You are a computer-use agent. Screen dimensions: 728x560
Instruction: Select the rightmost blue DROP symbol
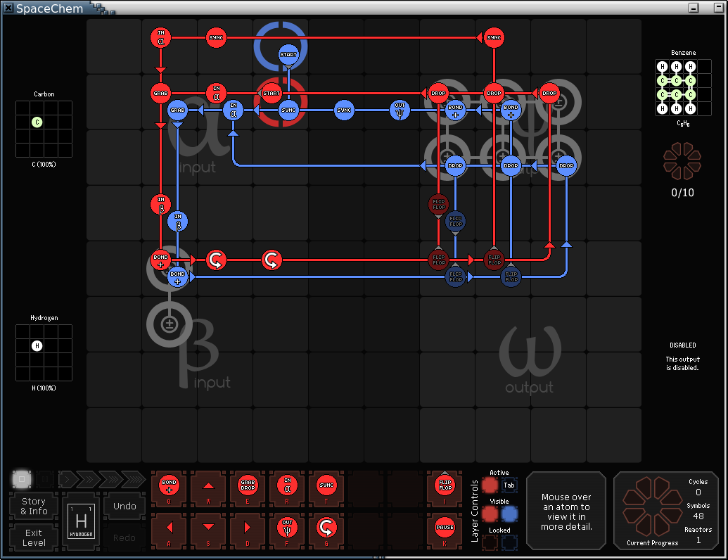point(566,166)
